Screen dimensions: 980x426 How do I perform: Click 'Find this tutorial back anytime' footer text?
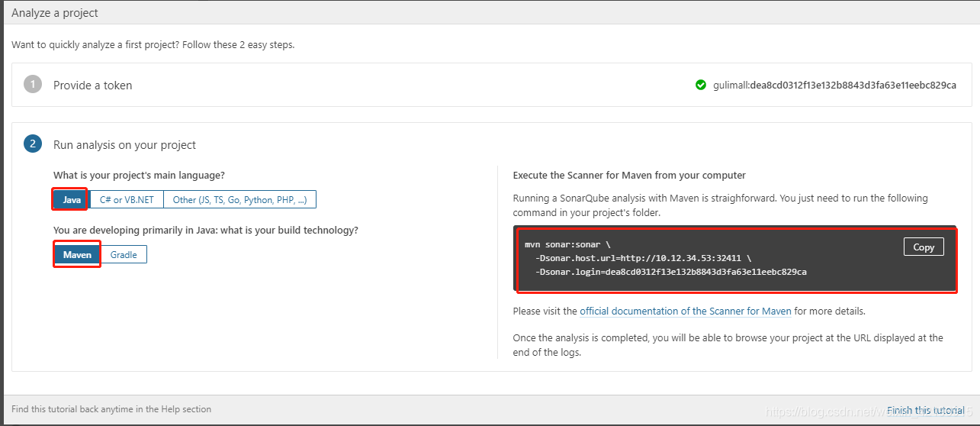pyautogui.click(x=111, y=409)
